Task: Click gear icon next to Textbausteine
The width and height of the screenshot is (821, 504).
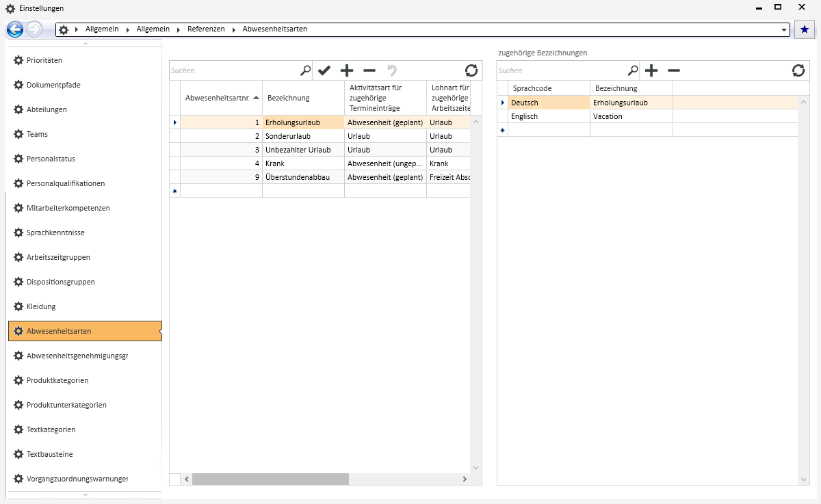Action: (18, 454)
